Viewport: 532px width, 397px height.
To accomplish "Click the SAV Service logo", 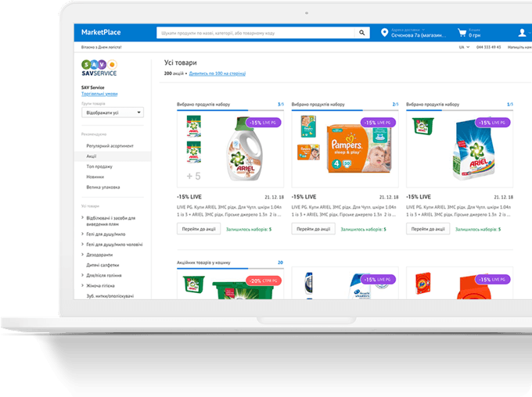I will (99, 68).
